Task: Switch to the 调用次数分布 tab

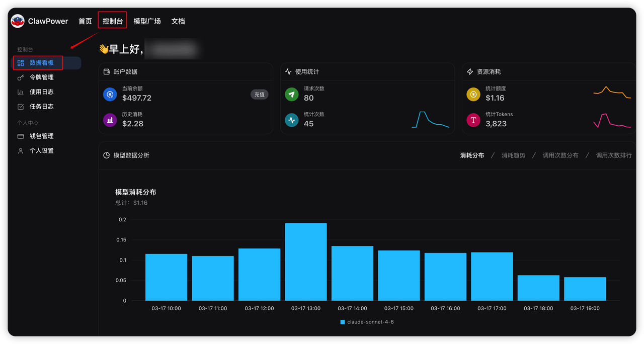Action: 560,155
